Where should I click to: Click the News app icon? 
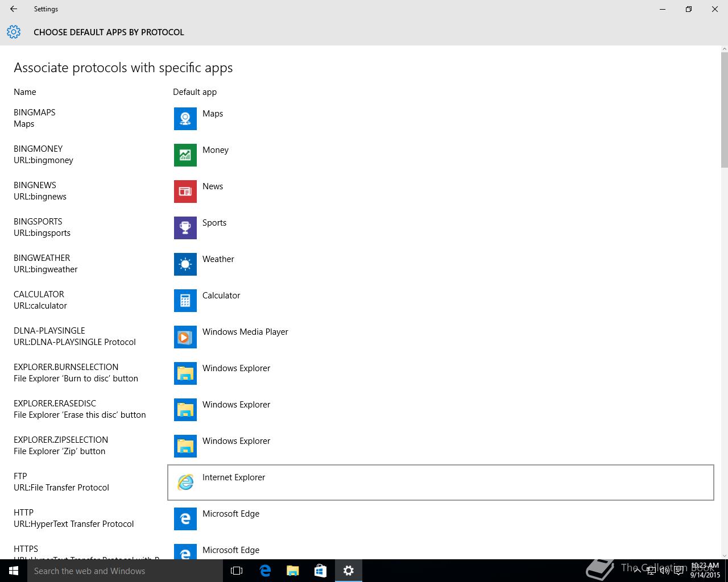pos(185,192)
